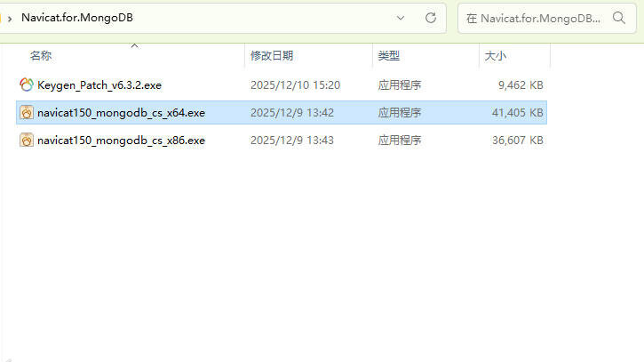
Task: Click the 2025/12/9 13:43 date entry
Action: coord(292,141)
